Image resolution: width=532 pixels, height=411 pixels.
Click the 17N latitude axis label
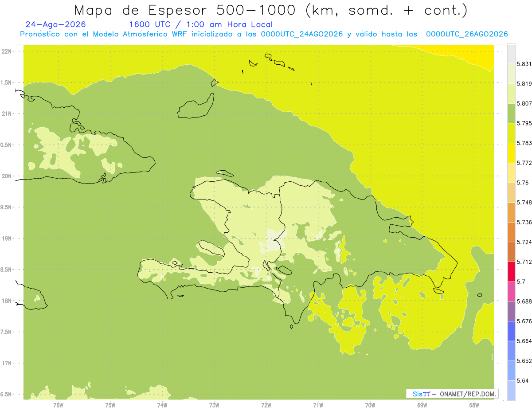coord(7,363)
